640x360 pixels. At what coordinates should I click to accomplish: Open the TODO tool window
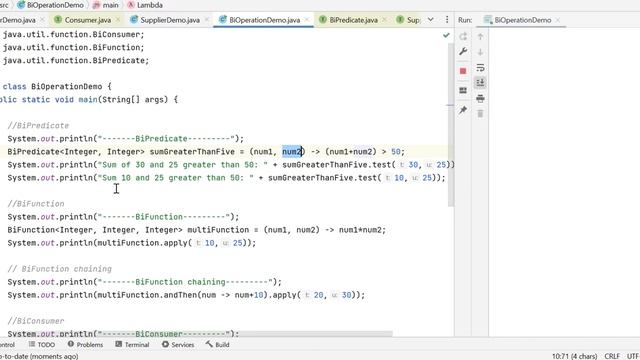[42, 344]
